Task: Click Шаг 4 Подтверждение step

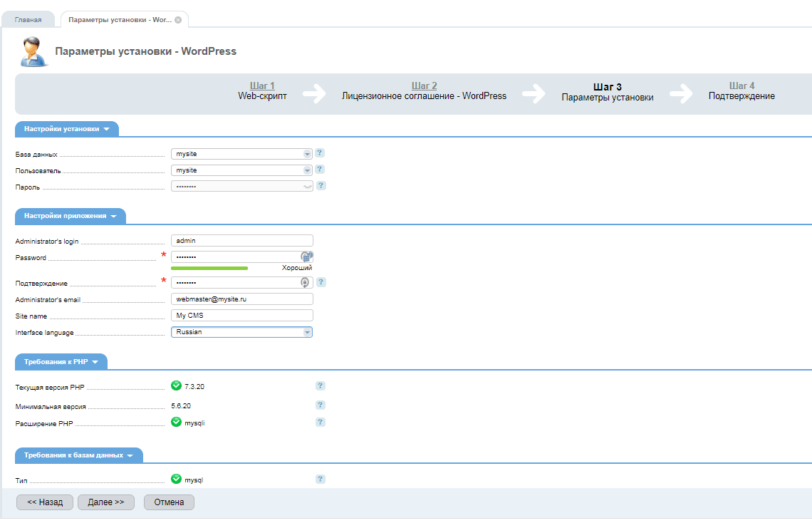Action: pyautogui.click(x=741, y=90)
